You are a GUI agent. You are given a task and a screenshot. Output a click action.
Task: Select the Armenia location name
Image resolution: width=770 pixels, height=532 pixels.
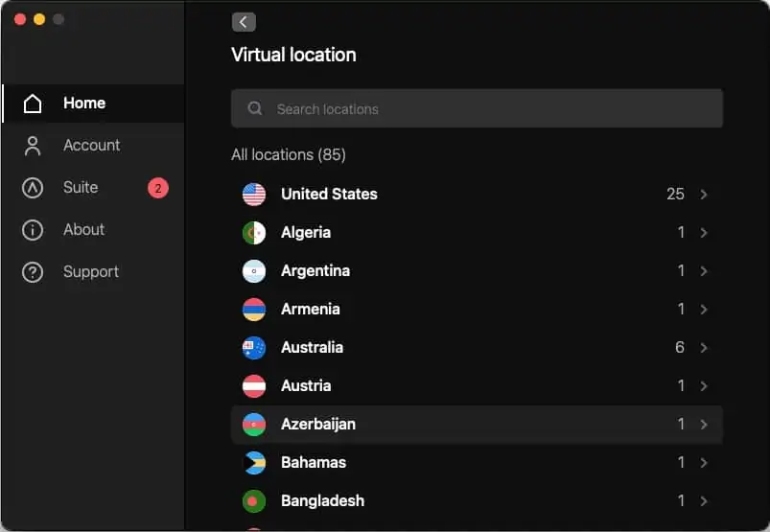pos(311,310)
